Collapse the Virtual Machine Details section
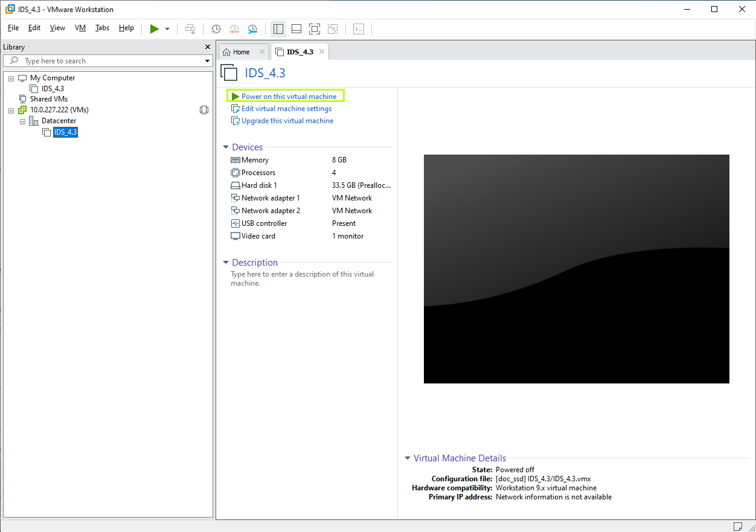 (408, 458)
